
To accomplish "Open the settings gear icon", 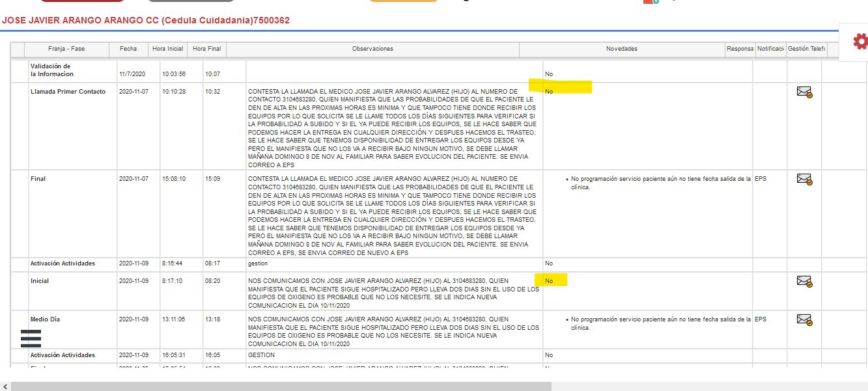I will (x=861, y=42).
